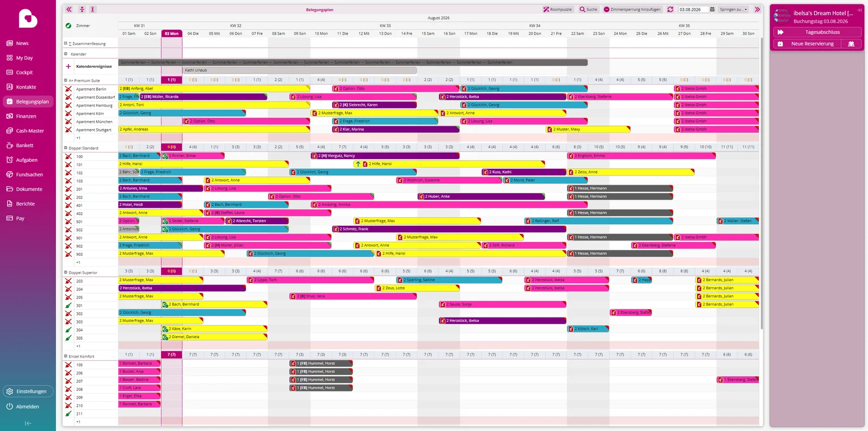This screenshot has height=431, width=868.
Task: Click the cleaning status icon for room 211
Action: point(68,414)
